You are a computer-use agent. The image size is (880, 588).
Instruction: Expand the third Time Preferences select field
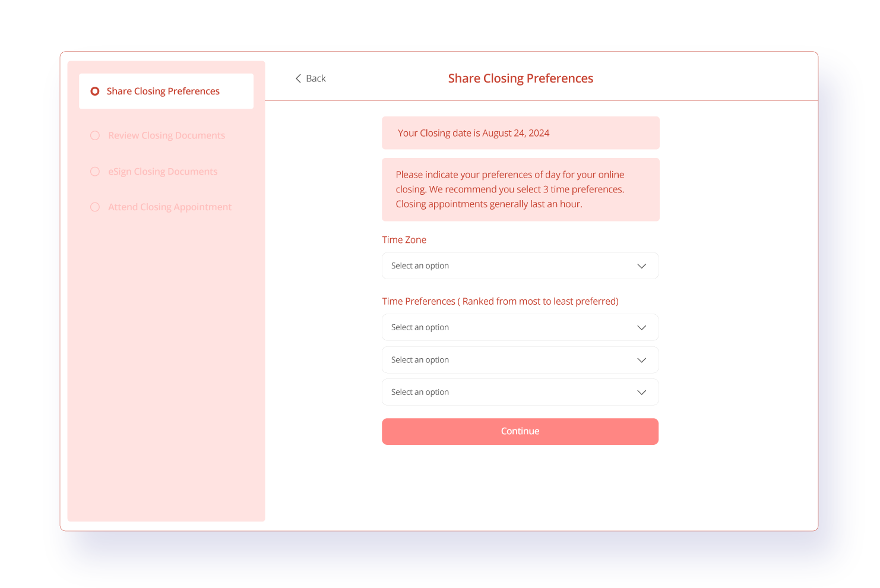pyautogui.click(x=511, y=393)
